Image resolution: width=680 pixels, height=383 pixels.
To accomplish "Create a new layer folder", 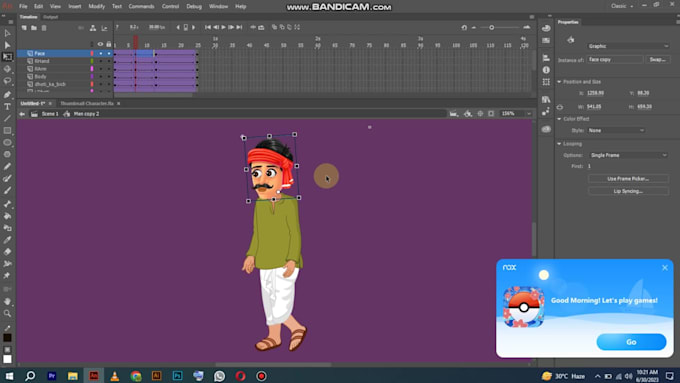I will tap(34, 28).
